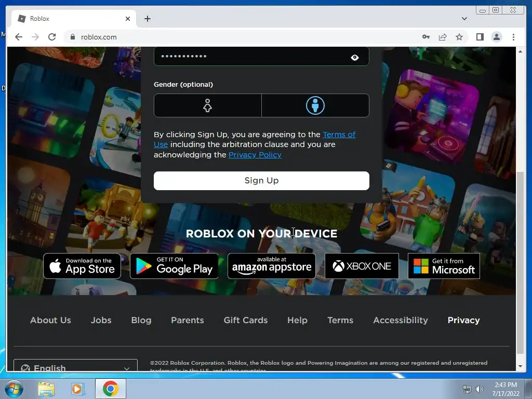532x399 pixels.
Task: Open the Amazon Appstore badge
Action: [271, 266]
